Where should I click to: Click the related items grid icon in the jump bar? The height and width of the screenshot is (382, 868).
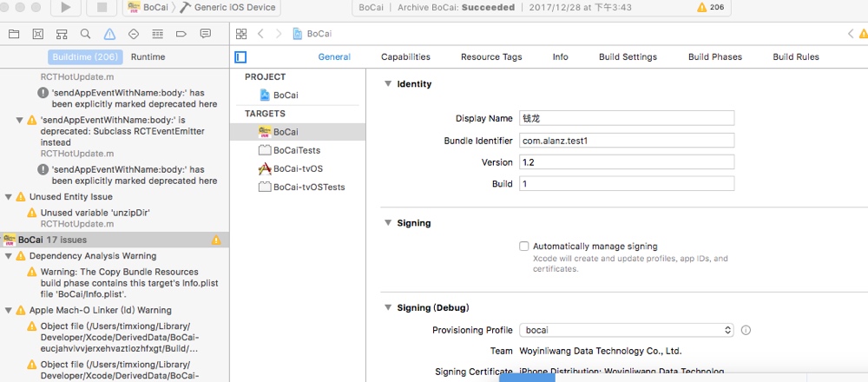(x=241, y=34)
